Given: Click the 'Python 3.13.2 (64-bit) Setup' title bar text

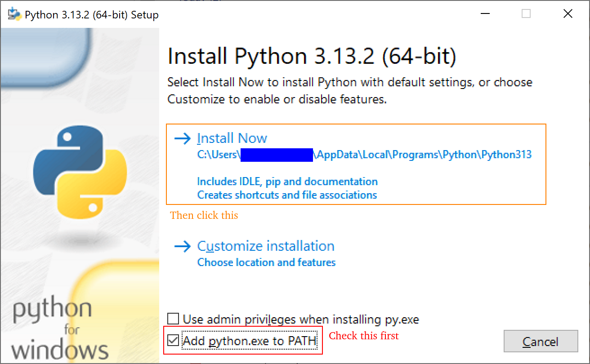Looking at the screenshot, I should pos(92,15).
